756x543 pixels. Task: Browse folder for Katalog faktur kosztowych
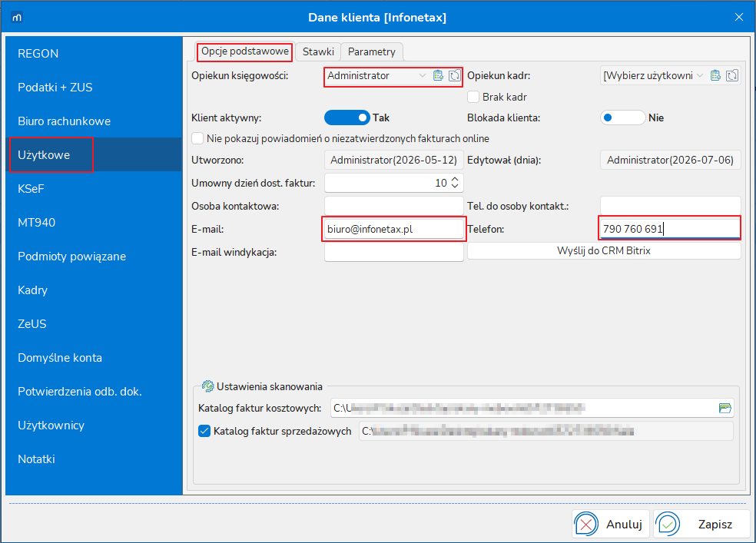tap(724, 408)
